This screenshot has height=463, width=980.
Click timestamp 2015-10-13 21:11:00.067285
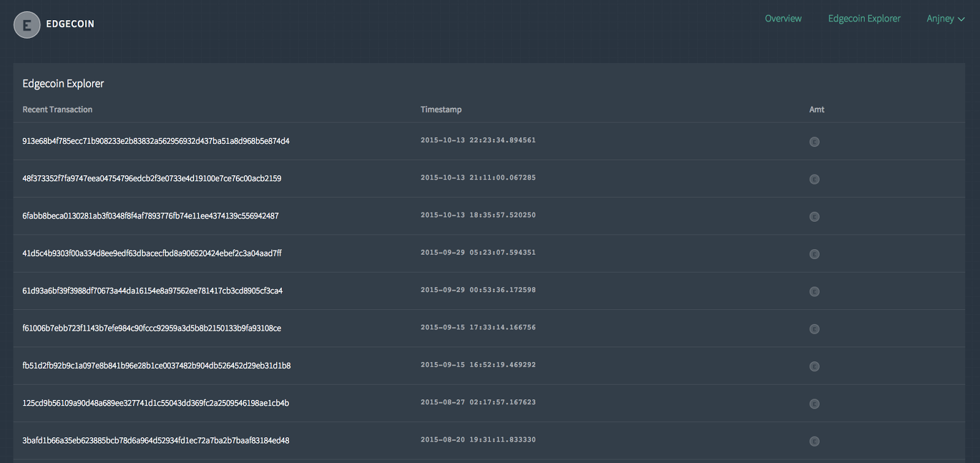point(478,178)
